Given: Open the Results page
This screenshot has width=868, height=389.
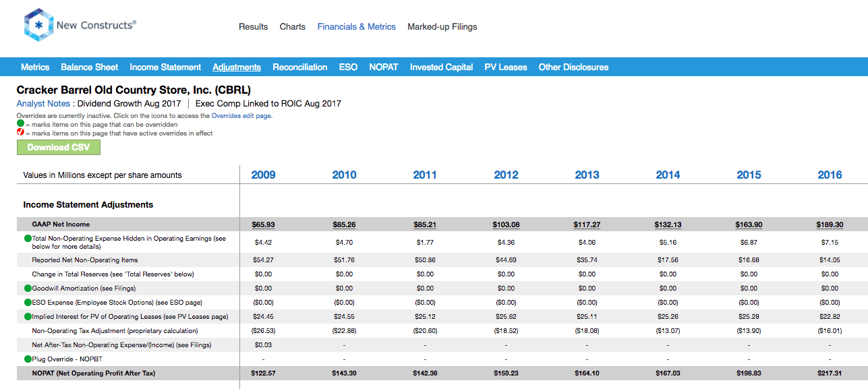Looking at the screenshot, I should 254,27.
